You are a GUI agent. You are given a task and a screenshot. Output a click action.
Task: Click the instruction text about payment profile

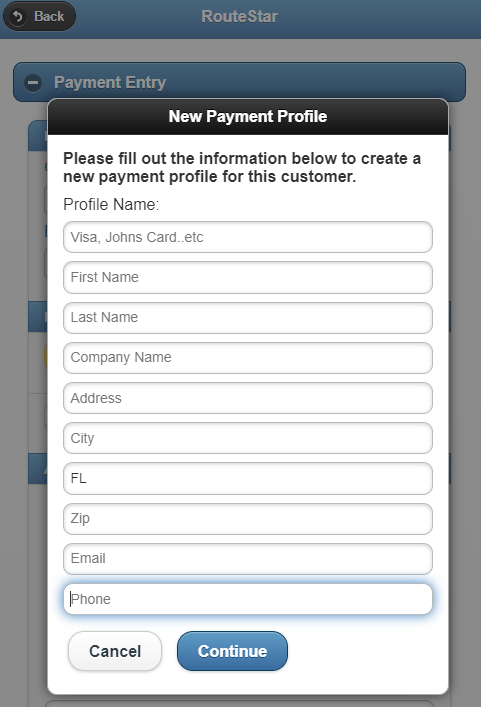tap(242, 167)
